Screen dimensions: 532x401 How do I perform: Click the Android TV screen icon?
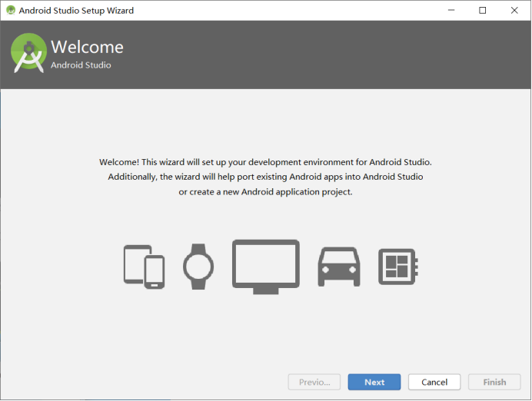pyautogui.click(x=266, y=267)
